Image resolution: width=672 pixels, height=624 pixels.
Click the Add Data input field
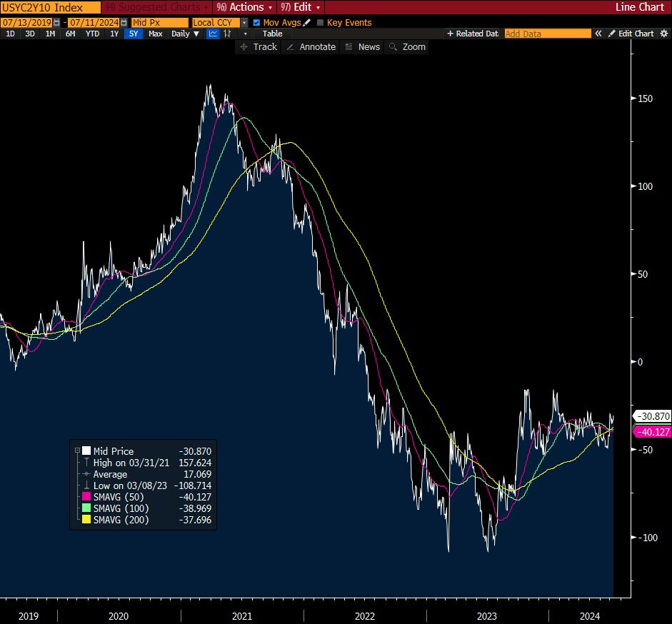coord(547,34)
